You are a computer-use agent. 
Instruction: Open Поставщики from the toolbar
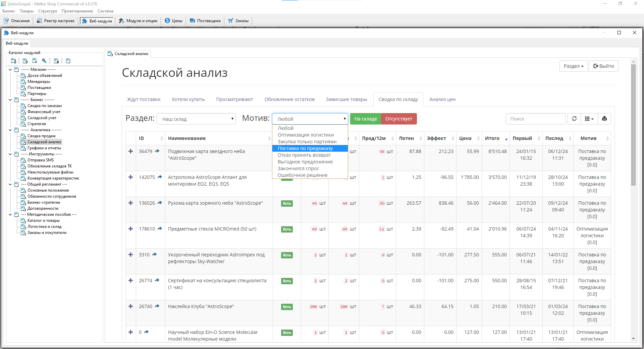tap(205, 21)
